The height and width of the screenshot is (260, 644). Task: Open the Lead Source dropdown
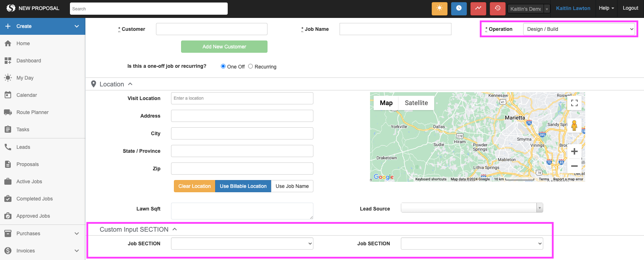click(472, 208)
